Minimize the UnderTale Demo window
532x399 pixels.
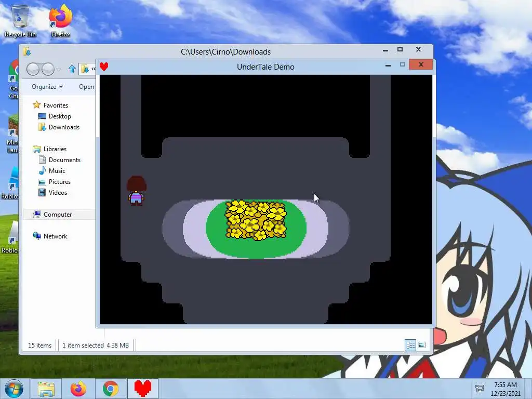point(388,65)
